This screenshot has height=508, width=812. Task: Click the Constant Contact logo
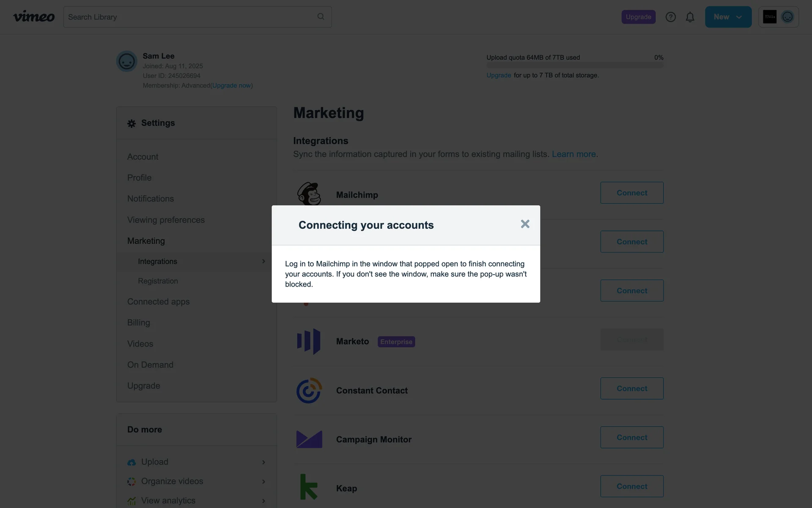pos(309,390)
